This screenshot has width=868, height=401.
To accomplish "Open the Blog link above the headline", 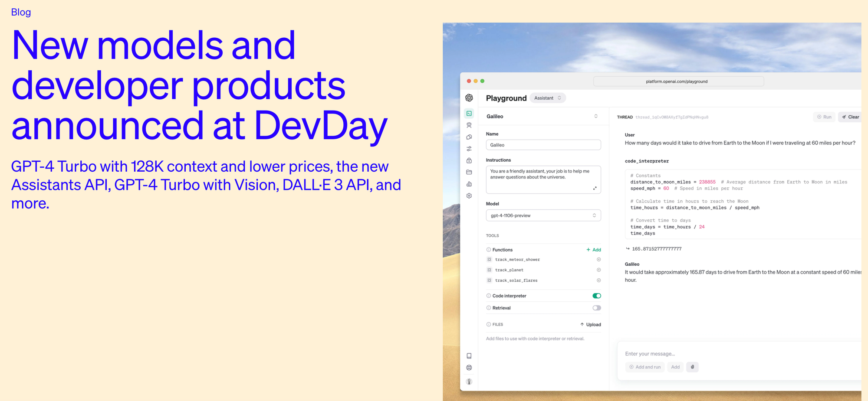I will (x=21, y=12).
